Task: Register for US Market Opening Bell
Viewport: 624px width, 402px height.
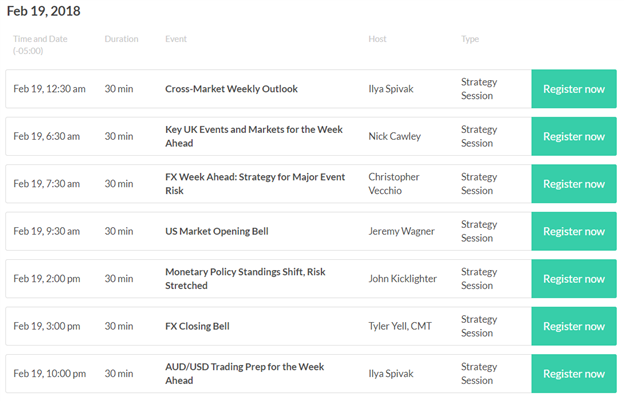Action: (574, 231)
